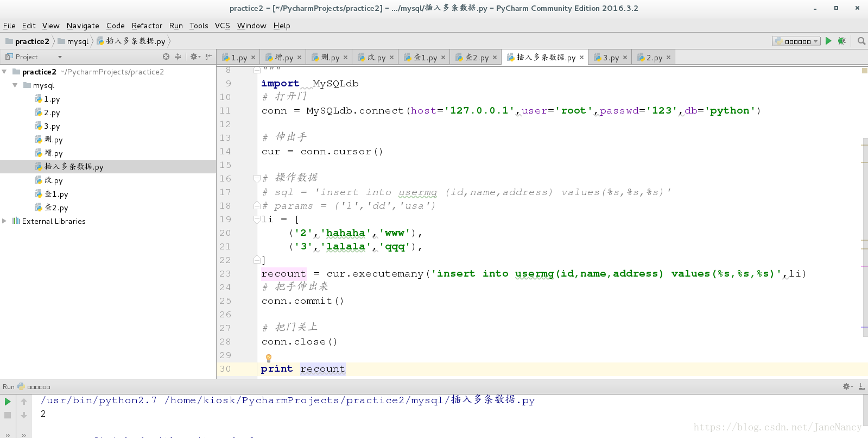Viewport: 868px width, 438px height.
Task: Open Search Everywhere magnifier icon
Action: [x=861, y=41]
